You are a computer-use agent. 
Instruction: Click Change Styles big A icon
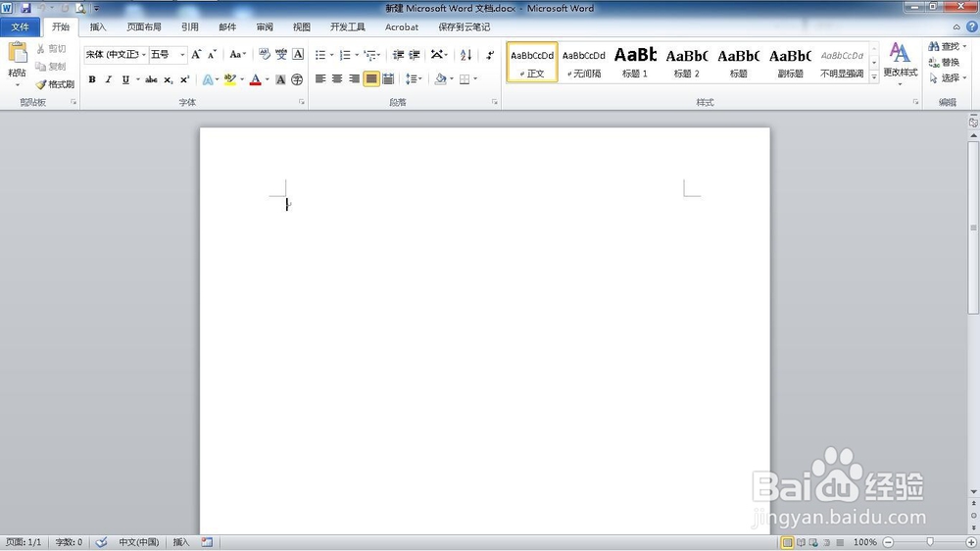pyautogui.click(x=900, y=53)
